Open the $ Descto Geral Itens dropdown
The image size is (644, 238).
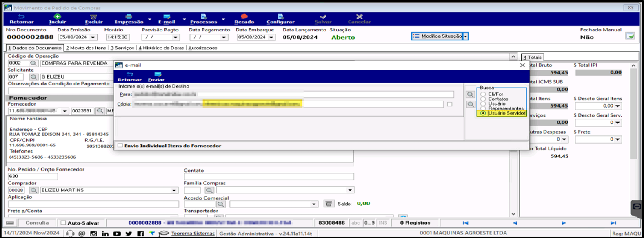click(618, 106)
